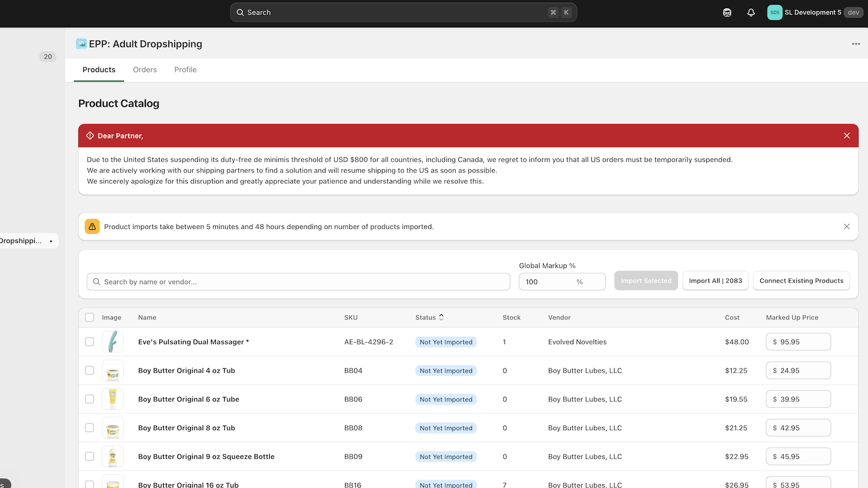868x488 pixels.
Task: Click SKU BB04 cell
Action: click(x=353, y=371)
